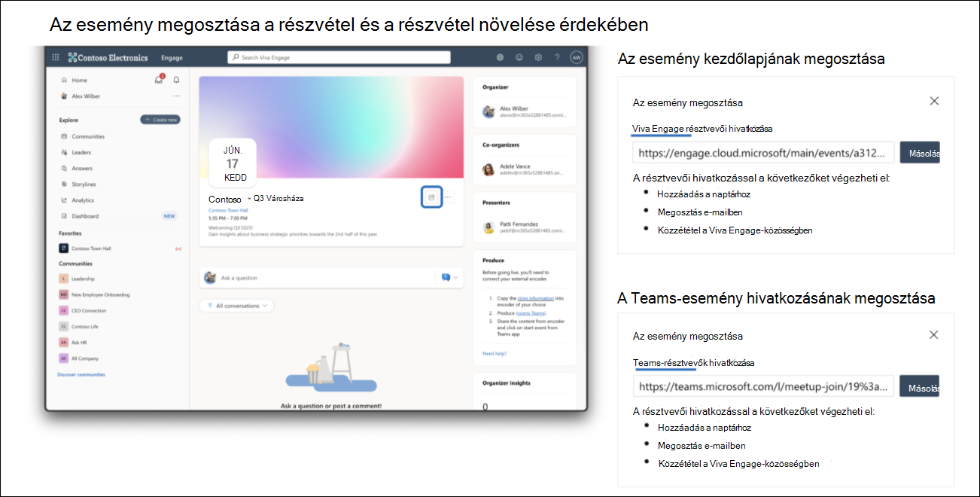Click the event share icon

[x=431, y=197]
